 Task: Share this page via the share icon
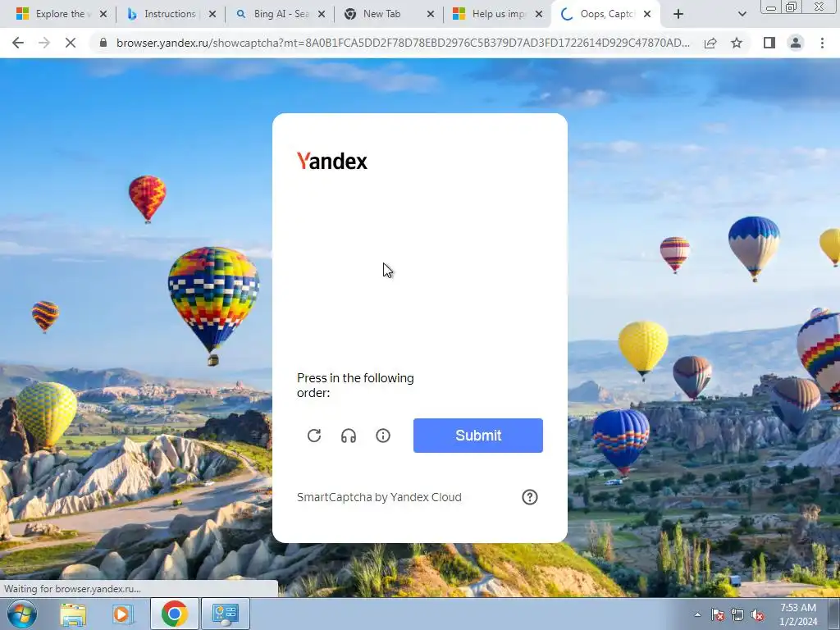pos(710,43)
